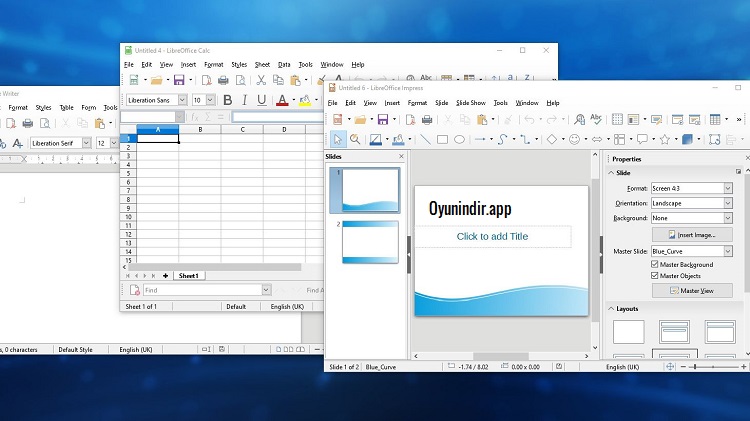Open the Liberation Sans font dropdown in Calc
The width and height of the screenshot is (750, 421).
point(182,100)
